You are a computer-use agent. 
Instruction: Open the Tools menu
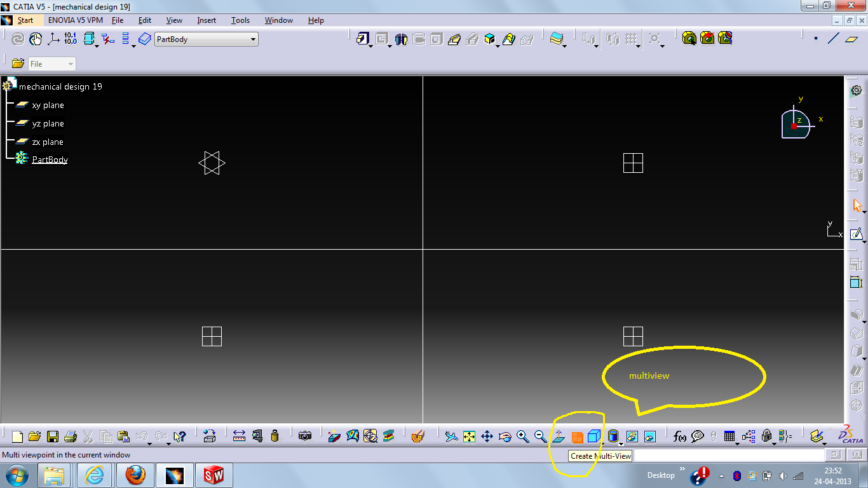click(240, 20)
